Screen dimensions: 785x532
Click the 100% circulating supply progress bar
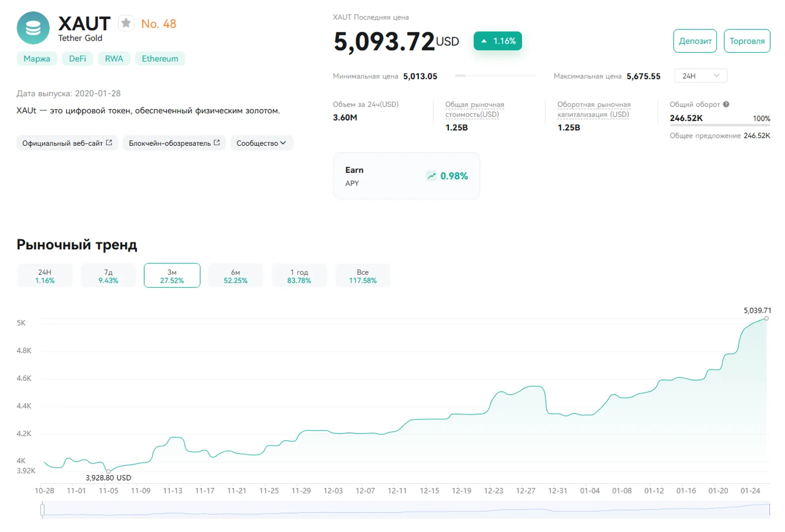tap(720, 125)
